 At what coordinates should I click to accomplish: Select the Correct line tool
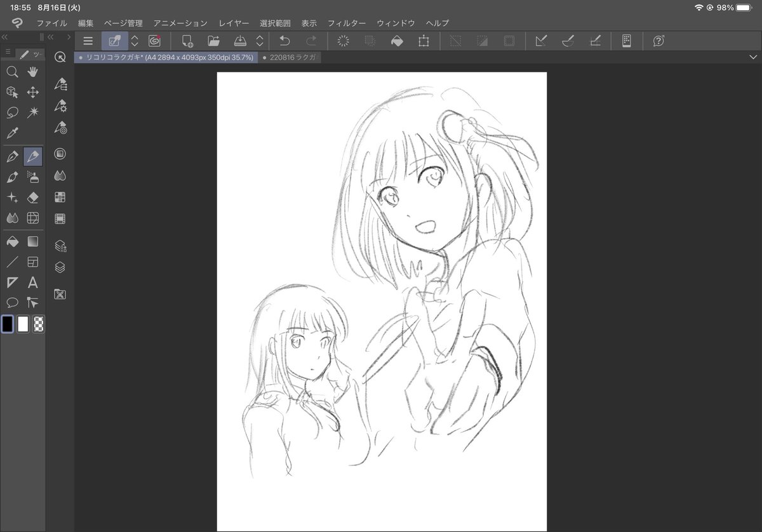pos(33,302)
